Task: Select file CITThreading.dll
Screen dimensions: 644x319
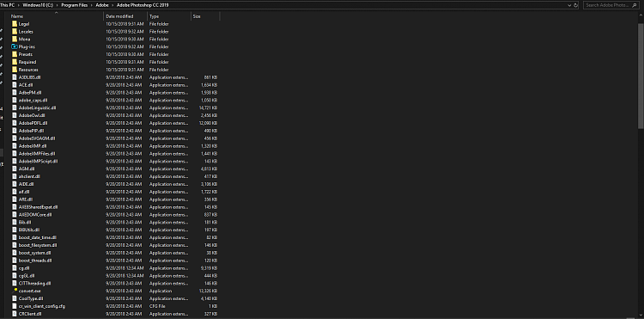Action: (35, 283)
